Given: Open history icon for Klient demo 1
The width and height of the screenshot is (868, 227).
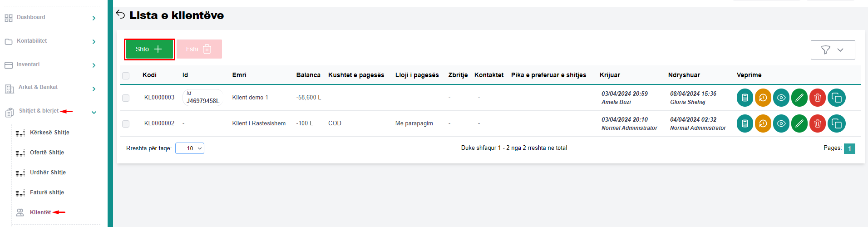Looking at the screenshot, I should 763,98.
